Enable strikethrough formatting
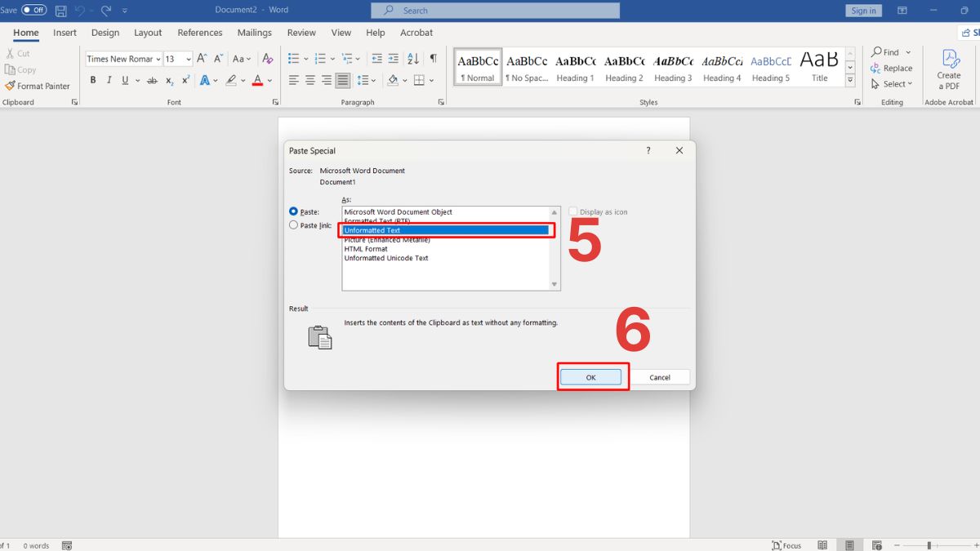The image size is (980, 551). click(x=152, y=80)
